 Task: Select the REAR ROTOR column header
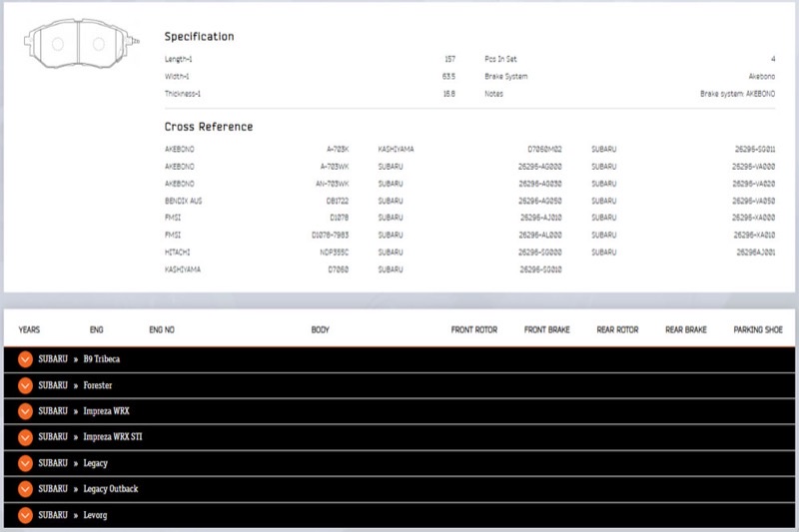[x=617, y=330]
